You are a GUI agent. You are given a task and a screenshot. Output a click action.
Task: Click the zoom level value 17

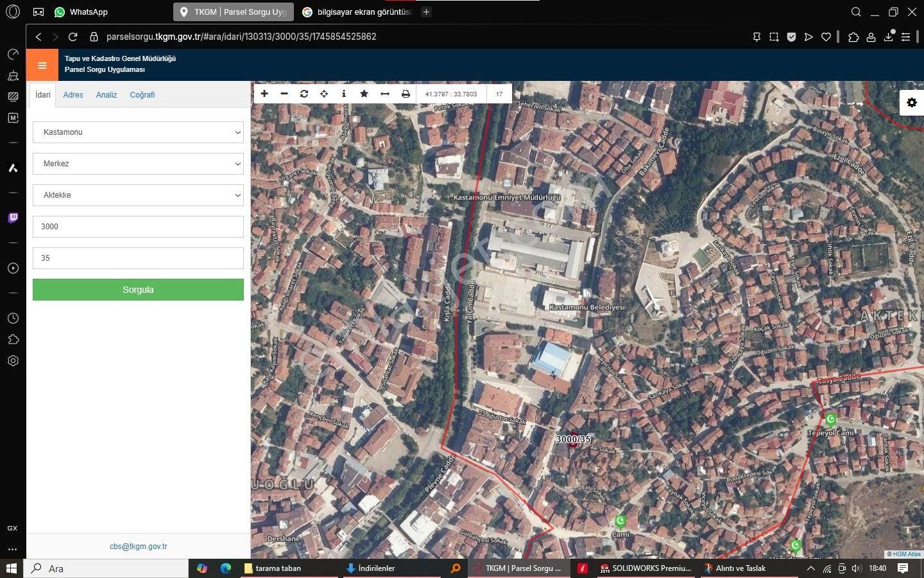coord(499,94)
